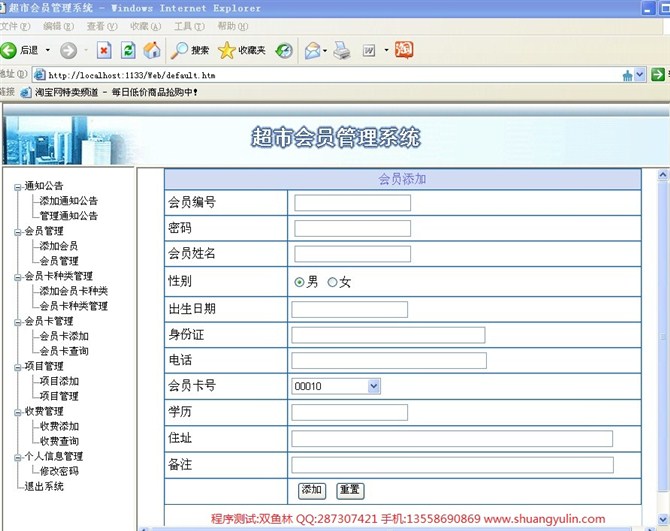670x531 pixels.
Task: Click the Print printer icon
Action: coord(342,50)
